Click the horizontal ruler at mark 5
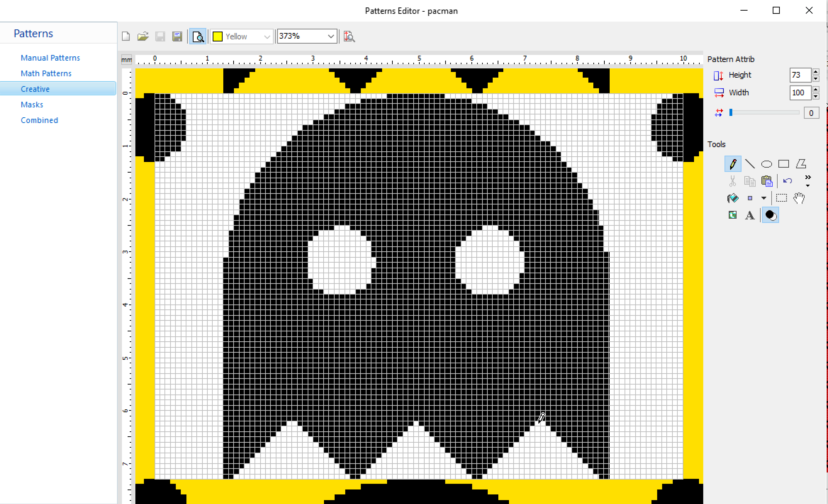The width and height of the screenshot is (828, 504). point(419,59)
